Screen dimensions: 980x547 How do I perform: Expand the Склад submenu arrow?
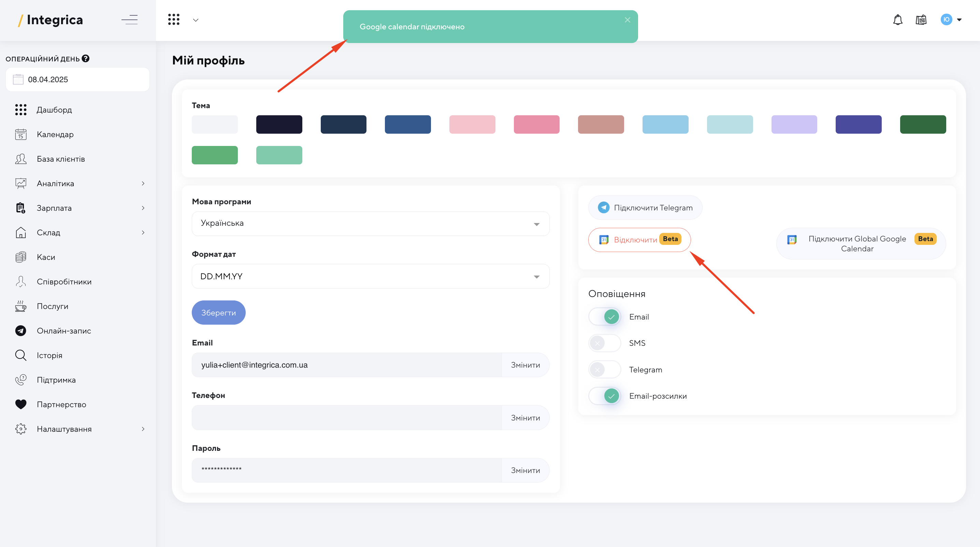(x=143, y=233)
